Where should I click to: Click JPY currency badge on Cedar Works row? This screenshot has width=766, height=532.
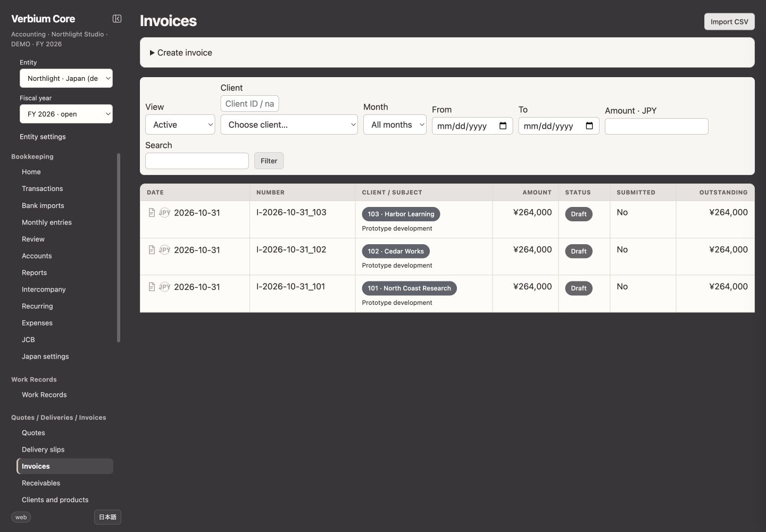pos(165,250)
